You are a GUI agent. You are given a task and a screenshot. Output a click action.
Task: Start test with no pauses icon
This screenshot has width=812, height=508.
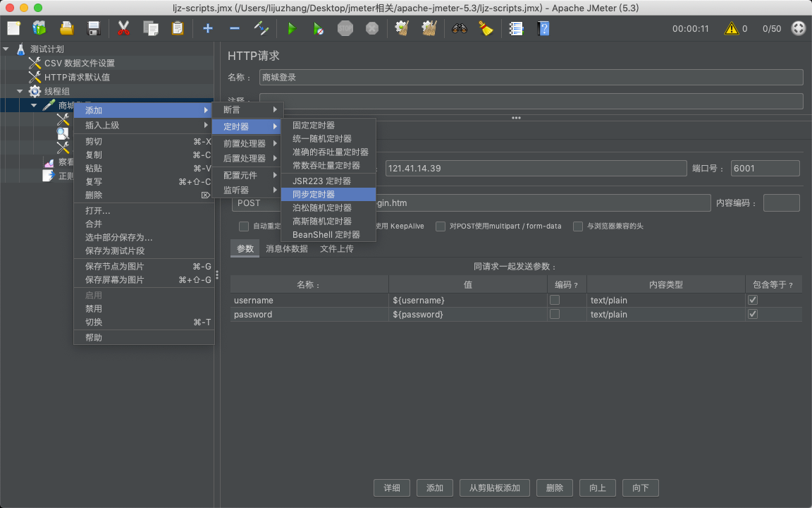click(319, 28)
